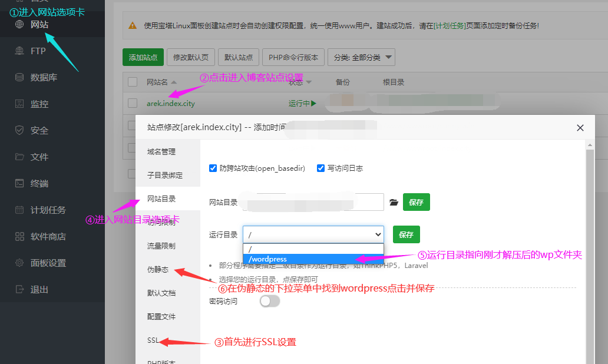This screenshot has width=608, height=364.
Task: Sort by the 网站名 arrow
Action: tap(174, 82)
